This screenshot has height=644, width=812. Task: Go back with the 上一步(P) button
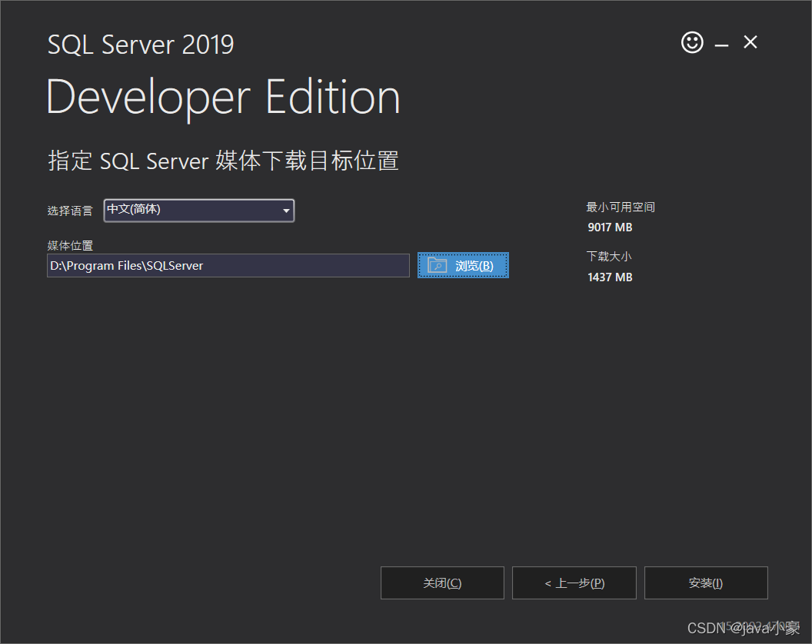pyautogui.click(x=574, y=583)
